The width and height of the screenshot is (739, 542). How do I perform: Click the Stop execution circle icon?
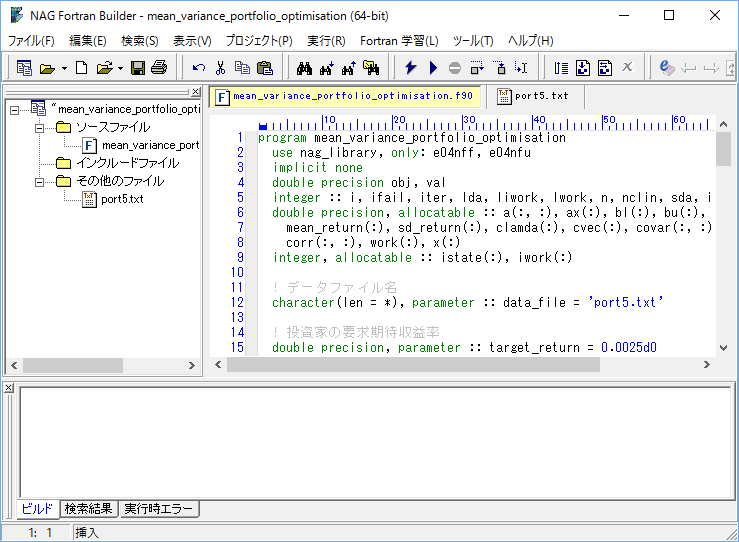click(455, 68)
